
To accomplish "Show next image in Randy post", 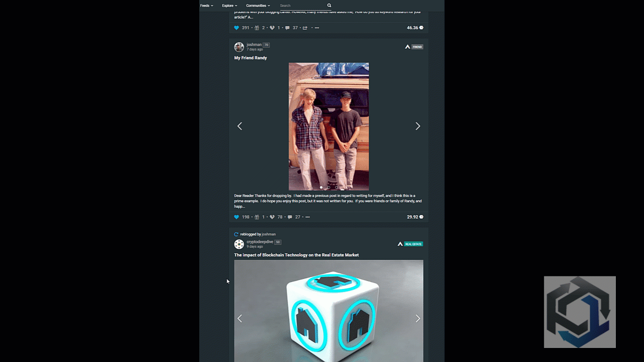I will tap(418, 126).
